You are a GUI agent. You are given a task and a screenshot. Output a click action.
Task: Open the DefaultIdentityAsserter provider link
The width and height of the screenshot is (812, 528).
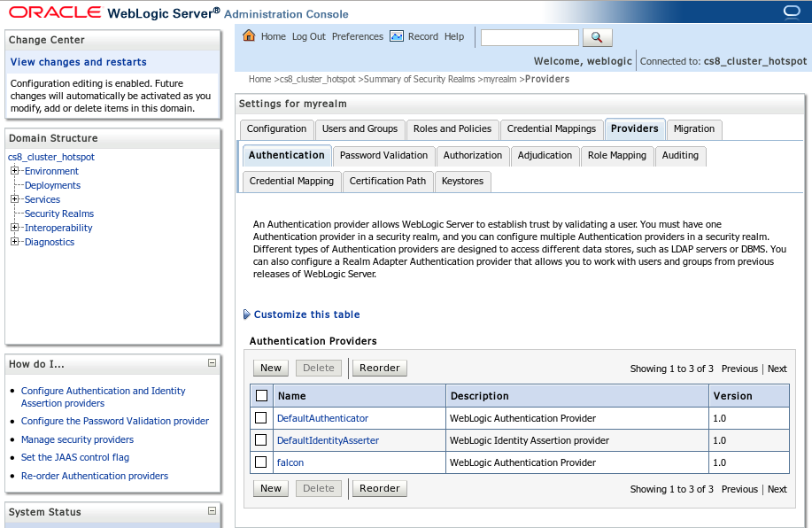point(328,440)
